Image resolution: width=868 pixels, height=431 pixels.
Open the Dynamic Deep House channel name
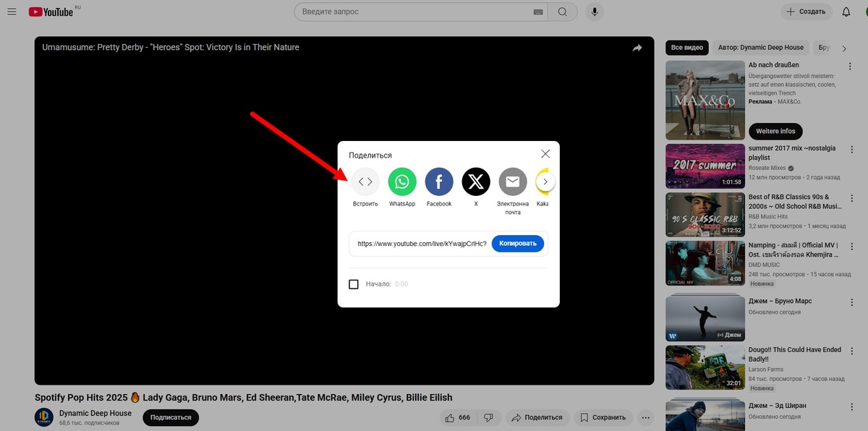95,414
